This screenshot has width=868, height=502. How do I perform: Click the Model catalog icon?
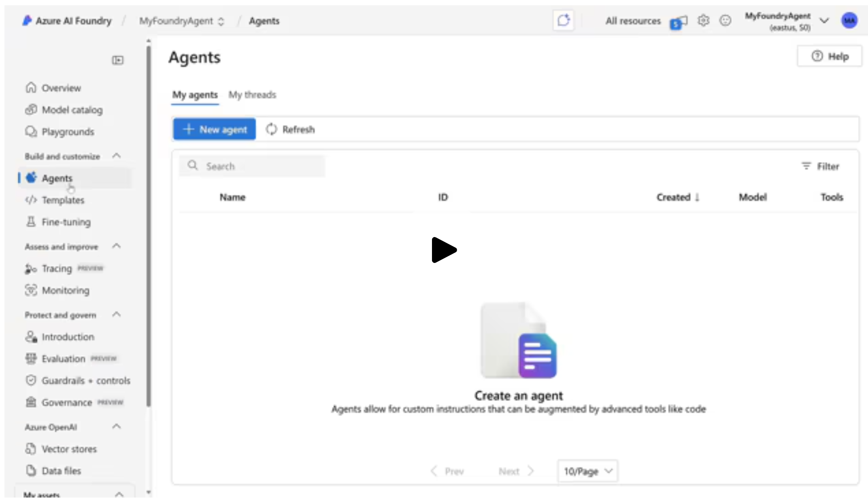coord(31,109)
